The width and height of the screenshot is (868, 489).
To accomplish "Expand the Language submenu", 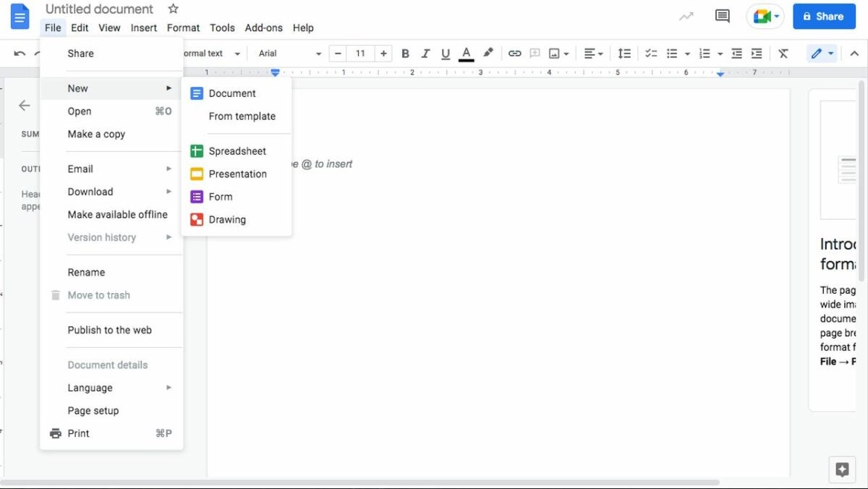I will point(111,388).
